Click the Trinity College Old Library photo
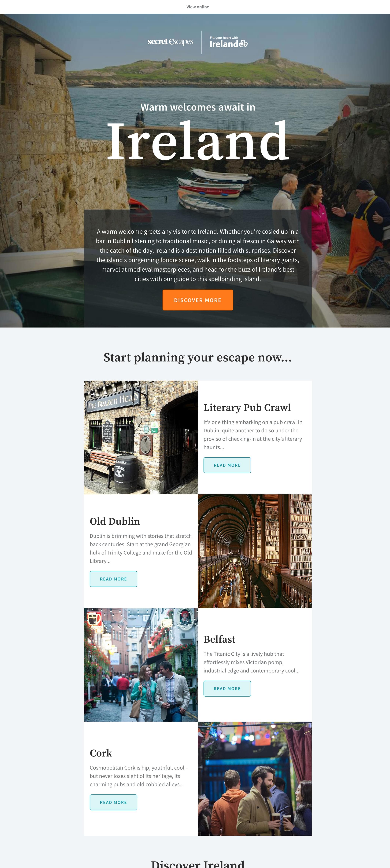The image size is (390, 868). click(x=255, y=551)
